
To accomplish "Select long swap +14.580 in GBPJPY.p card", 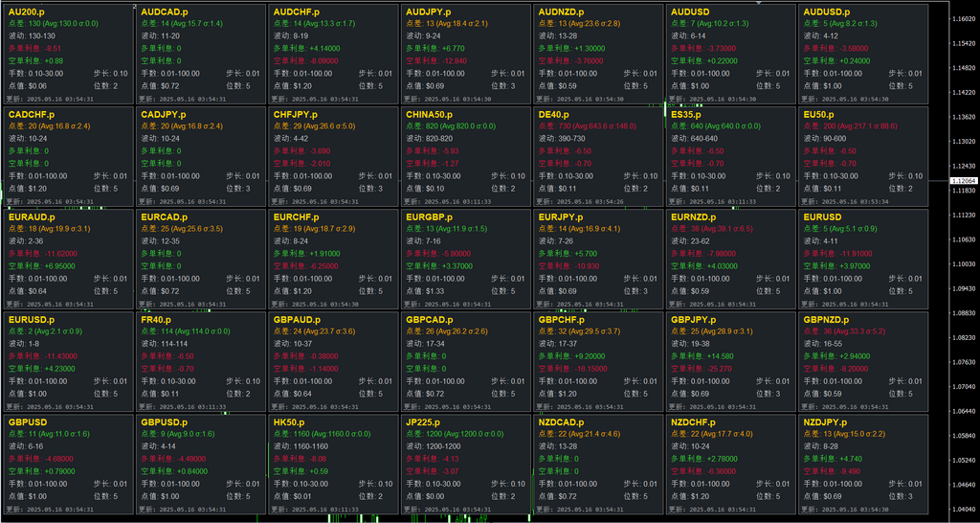I will [x=703, y=356].
